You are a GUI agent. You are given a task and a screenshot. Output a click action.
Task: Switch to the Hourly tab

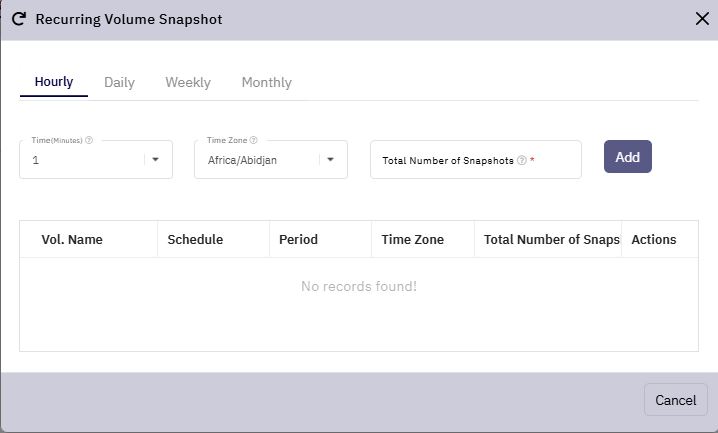point(54,82)
